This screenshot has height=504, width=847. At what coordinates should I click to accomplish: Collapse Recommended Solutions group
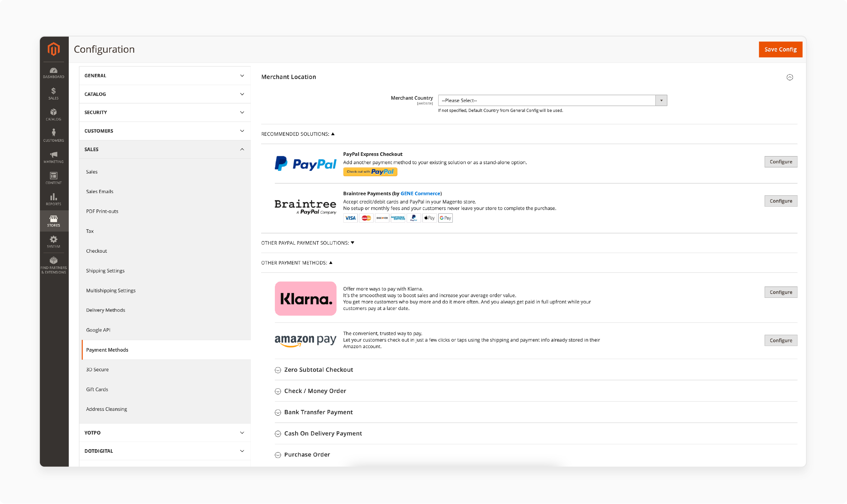[298, 134]
